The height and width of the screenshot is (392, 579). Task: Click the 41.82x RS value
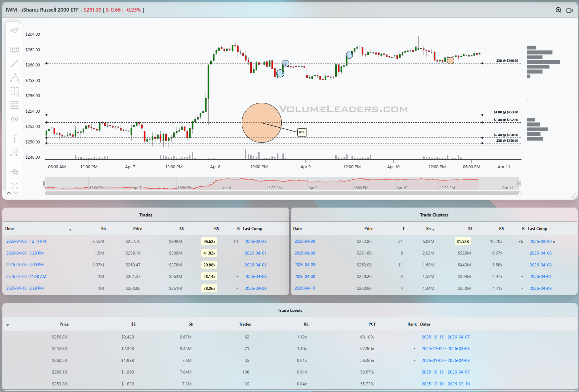[209, 253]
